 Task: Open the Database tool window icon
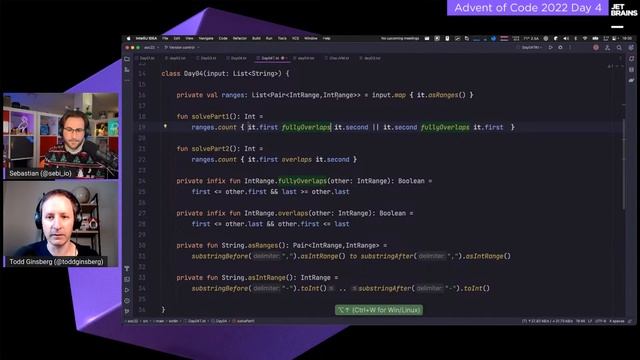(631, 70)
